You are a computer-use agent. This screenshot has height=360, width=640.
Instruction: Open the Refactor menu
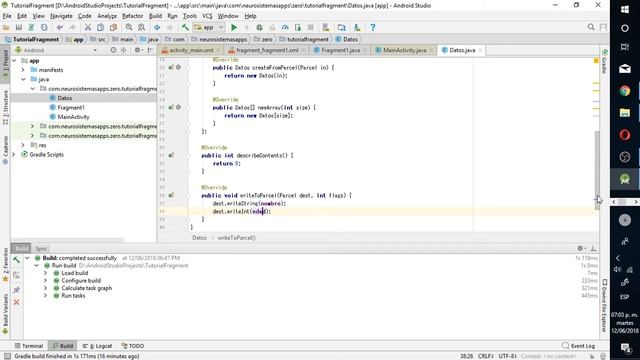point(133,16)
